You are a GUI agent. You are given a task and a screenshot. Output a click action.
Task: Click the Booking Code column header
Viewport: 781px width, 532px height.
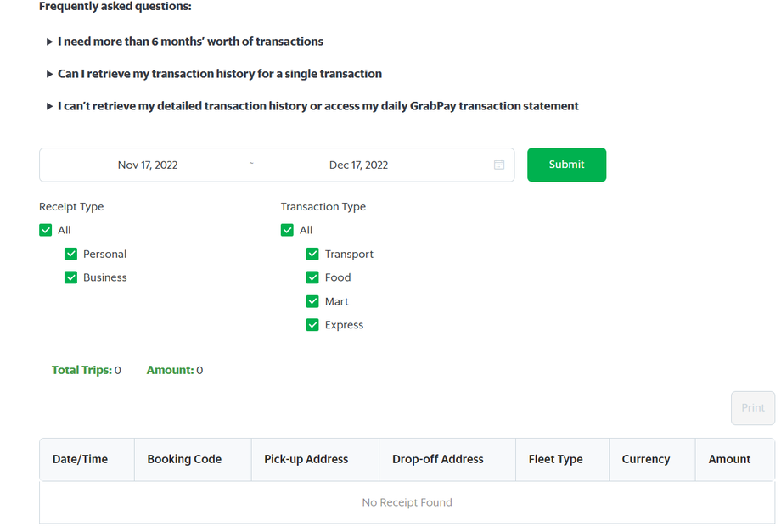click(x=184, y=459)
